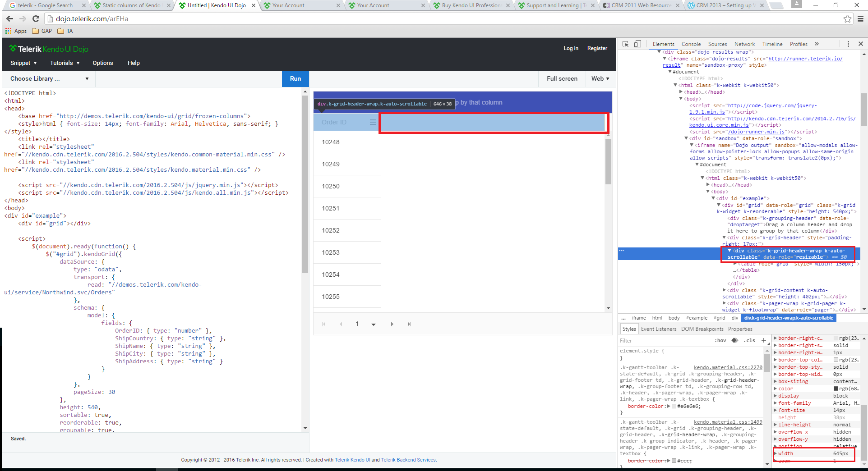Bookmark this page with the star icon
The width and height of the screenshot is (868, 471).
tap(847, 19)
